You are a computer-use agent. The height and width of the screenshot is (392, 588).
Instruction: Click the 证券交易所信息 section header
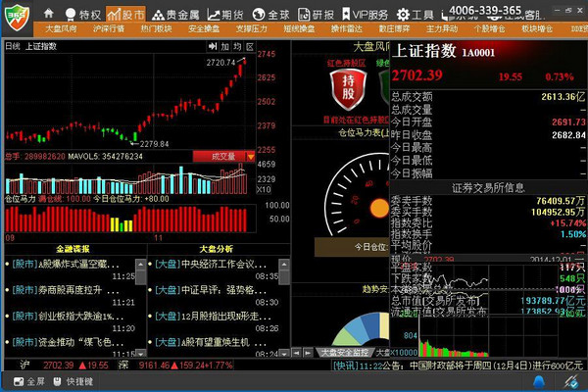pyautogui.click(x=488, y=188)
